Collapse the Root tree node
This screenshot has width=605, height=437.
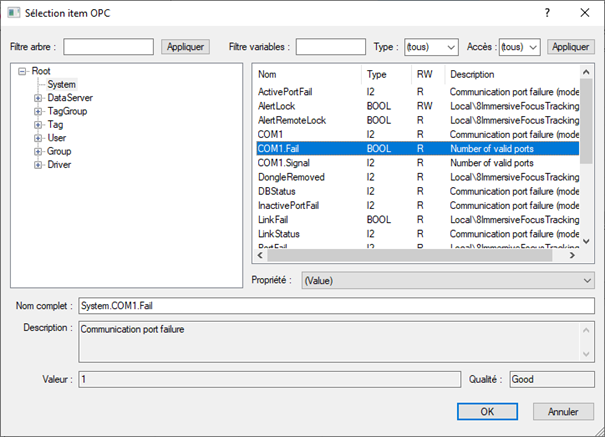coord(24,71)
